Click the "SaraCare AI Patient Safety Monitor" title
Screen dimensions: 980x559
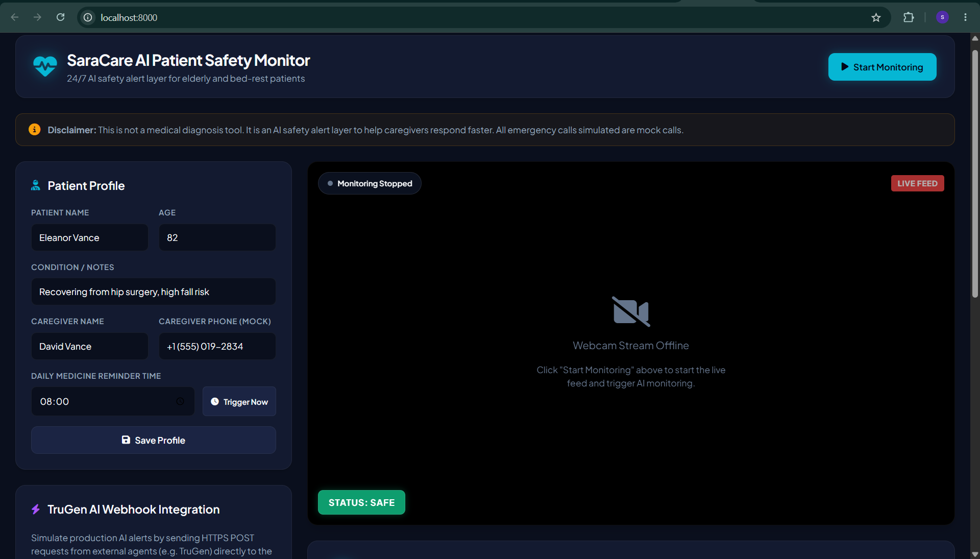click(188, 60)
